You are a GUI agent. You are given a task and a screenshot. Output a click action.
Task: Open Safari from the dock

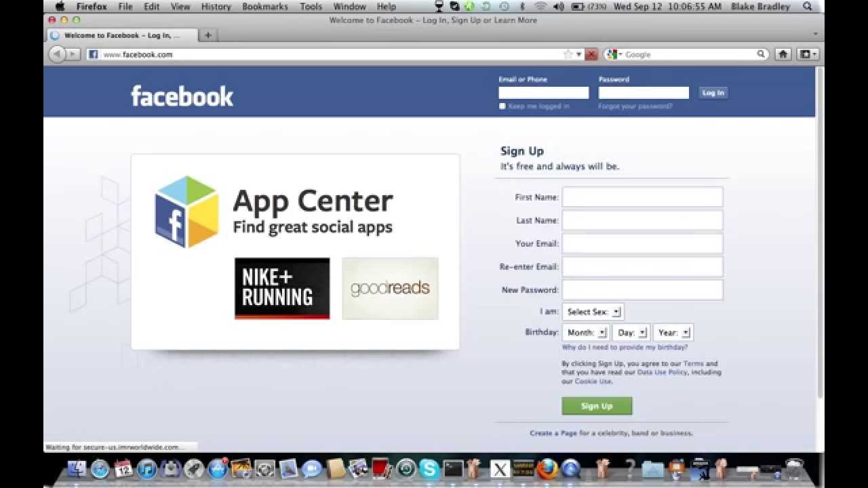pos(100,468)
